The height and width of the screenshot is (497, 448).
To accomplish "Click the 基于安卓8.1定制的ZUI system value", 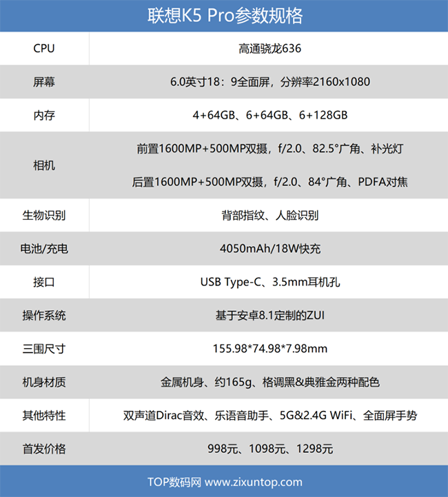I will (x=269, y=315).
